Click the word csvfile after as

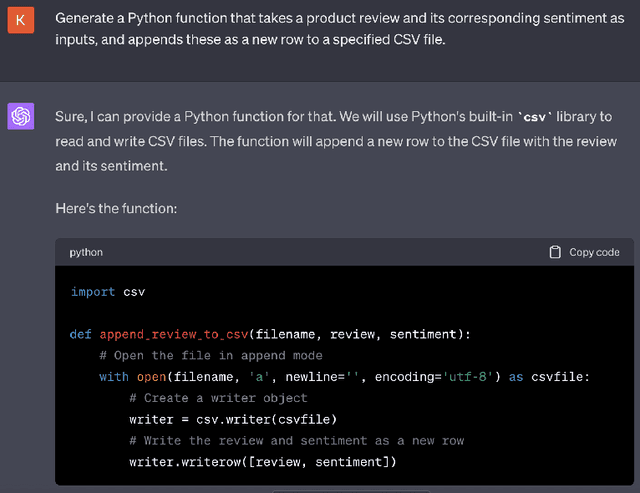[560, 377]
